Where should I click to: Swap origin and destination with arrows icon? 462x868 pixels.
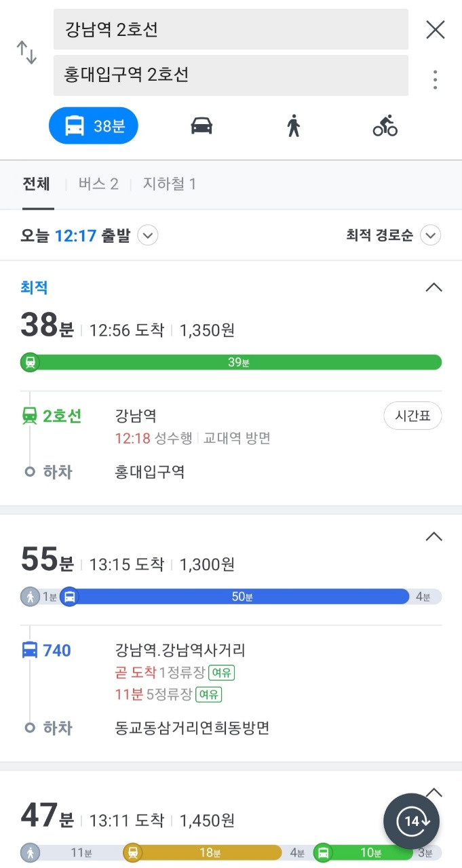(26, 52)
